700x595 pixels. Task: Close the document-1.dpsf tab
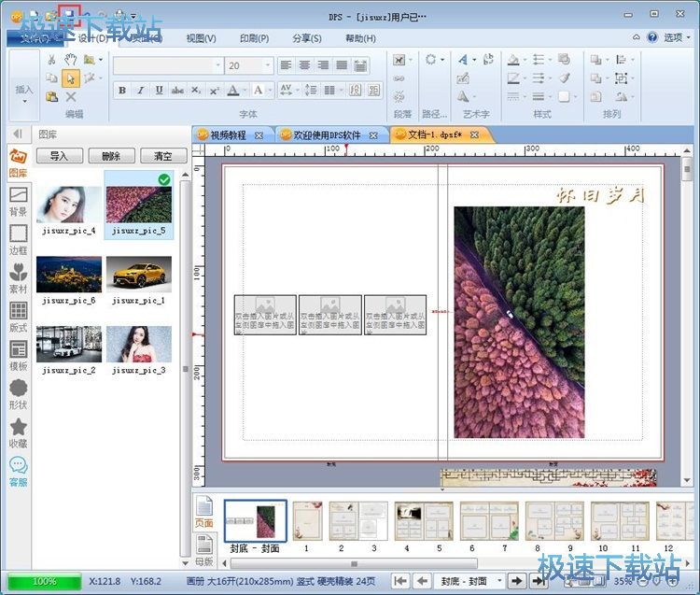click(x=474, y=135)
